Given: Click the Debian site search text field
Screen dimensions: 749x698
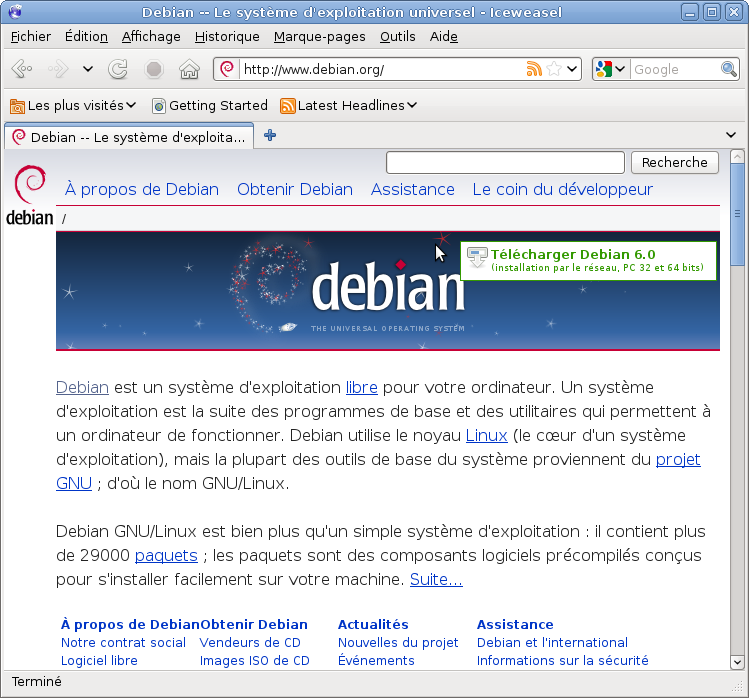Looking at the screenshot, I should pos(505,162).
